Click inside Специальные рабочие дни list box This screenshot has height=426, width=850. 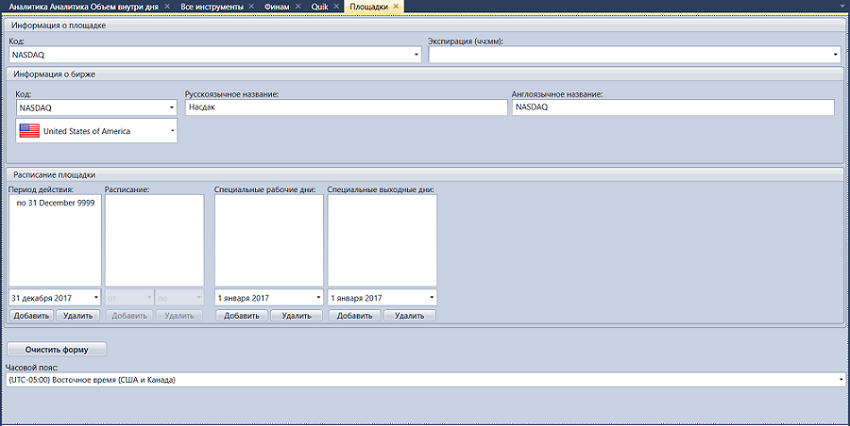pyautogui.click(x=269, y=240)
